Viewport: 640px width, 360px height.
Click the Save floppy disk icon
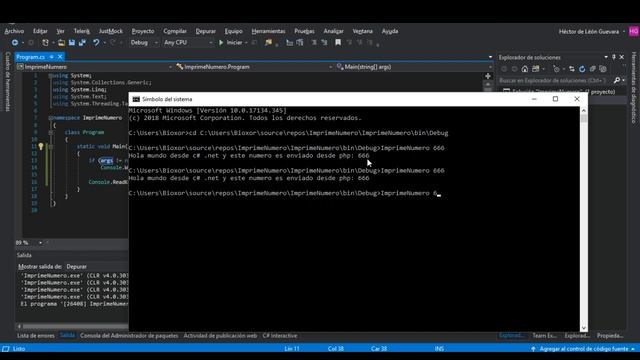(72, 42)
